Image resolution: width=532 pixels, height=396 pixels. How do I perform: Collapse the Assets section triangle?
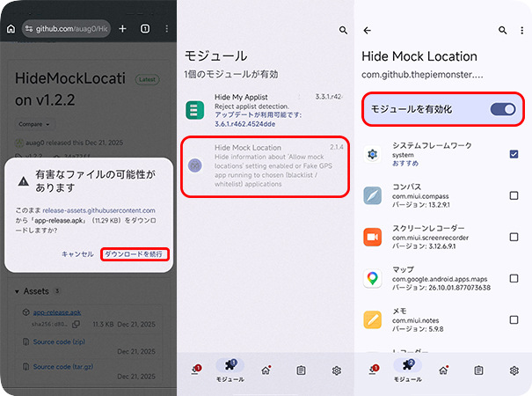pos(17,291)
